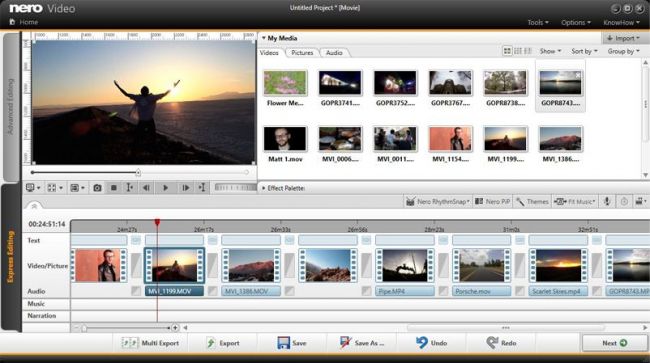Image resolution: width=650 pixels, height=363 pixels.
Task: Jump to the clip start marker
Action: 129,188
